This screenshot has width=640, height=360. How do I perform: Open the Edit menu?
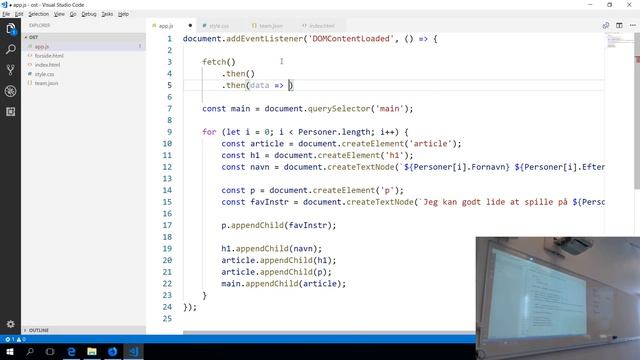[x=19, y=14]
